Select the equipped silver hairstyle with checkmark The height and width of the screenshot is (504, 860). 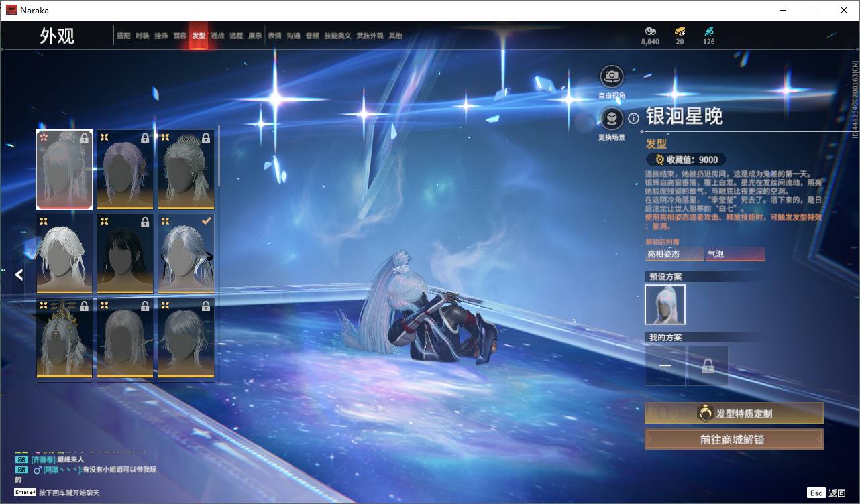(186, 254)
